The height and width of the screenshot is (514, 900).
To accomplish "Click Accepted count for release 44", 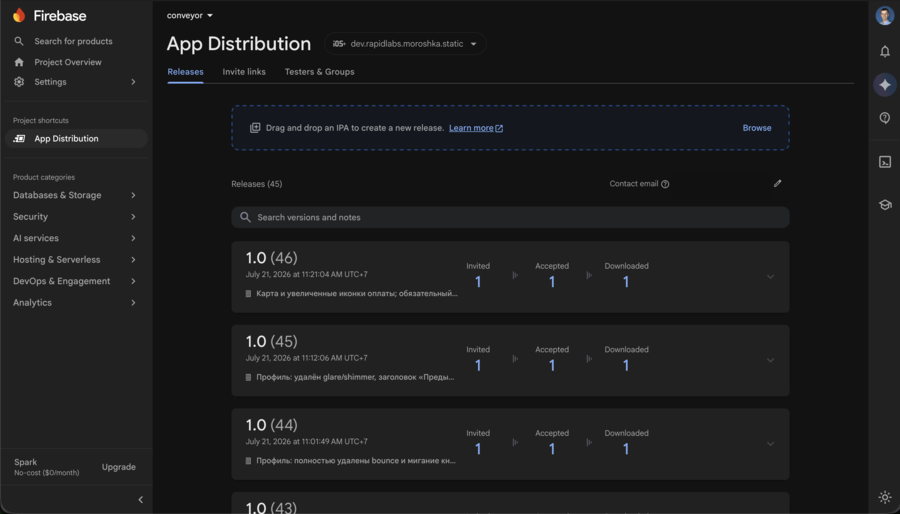I will (552, 449).
